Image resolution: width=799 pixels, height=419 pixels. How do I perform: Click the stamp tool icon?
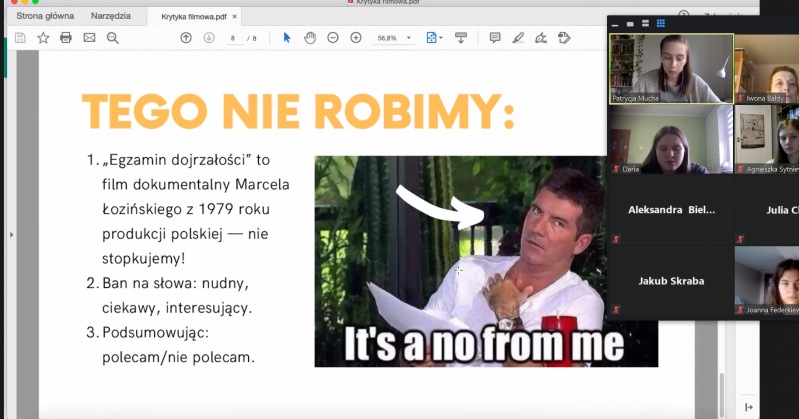coord(564,38)
